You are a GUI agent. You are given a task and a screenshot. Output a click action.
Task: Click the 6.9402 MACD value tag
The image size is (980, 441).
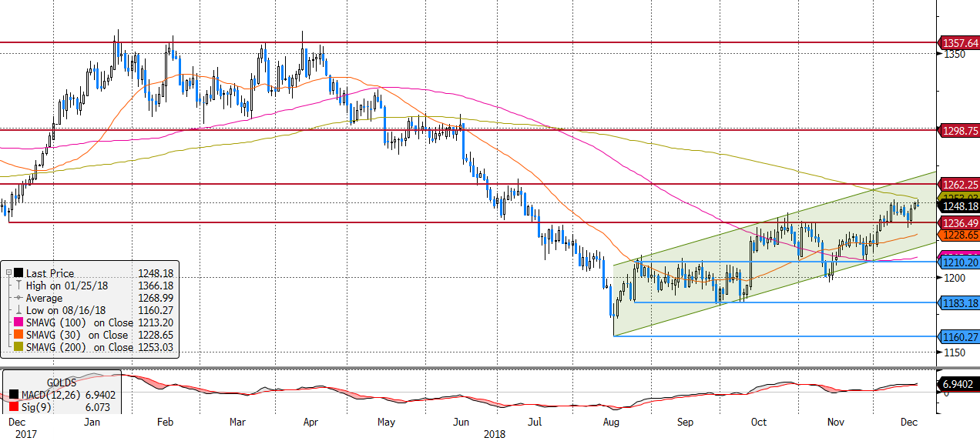(x=959, y=383)
